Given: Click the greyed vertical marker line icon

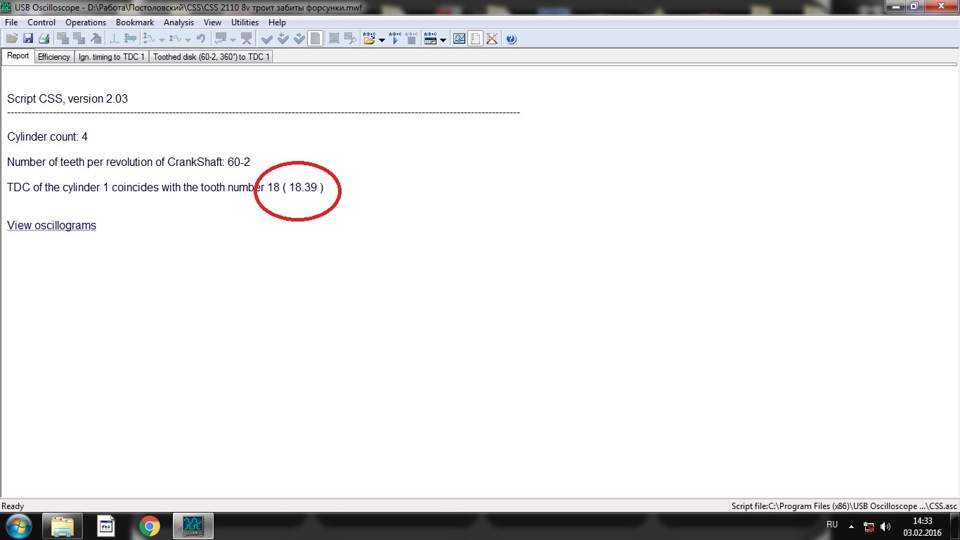Looking at the screenshot, I should (114, 39).
